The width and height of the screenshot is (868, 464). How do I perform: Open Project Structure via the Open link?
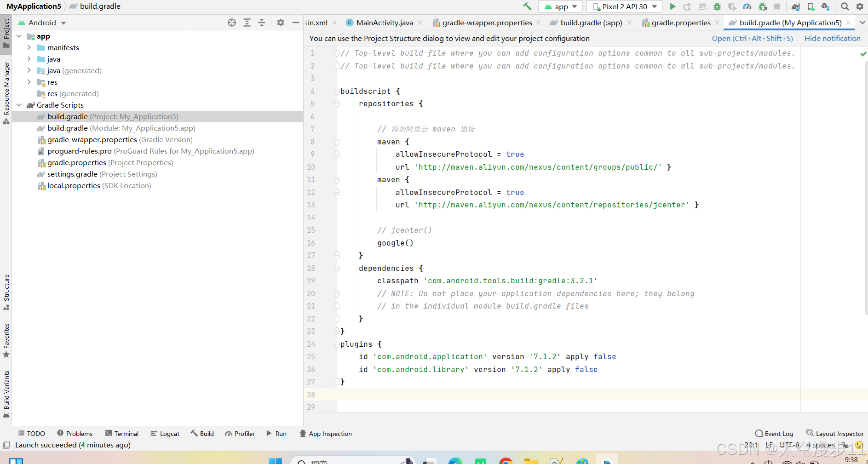(752, 38)
